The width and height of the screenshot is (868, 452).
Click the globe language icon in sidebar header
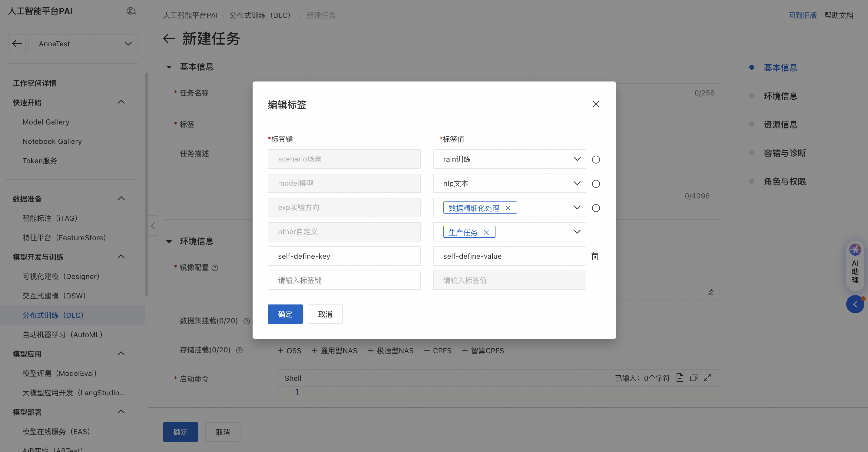131,11
